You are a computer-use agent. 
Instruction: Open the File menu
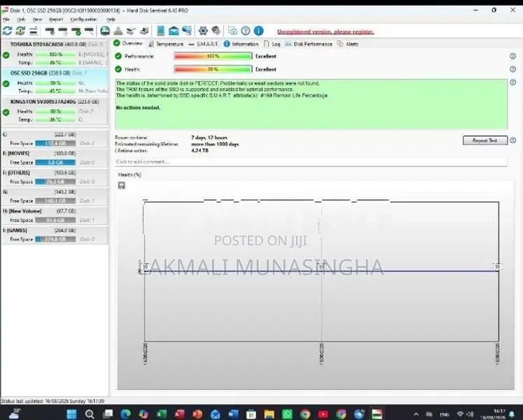tap(6, 20)
